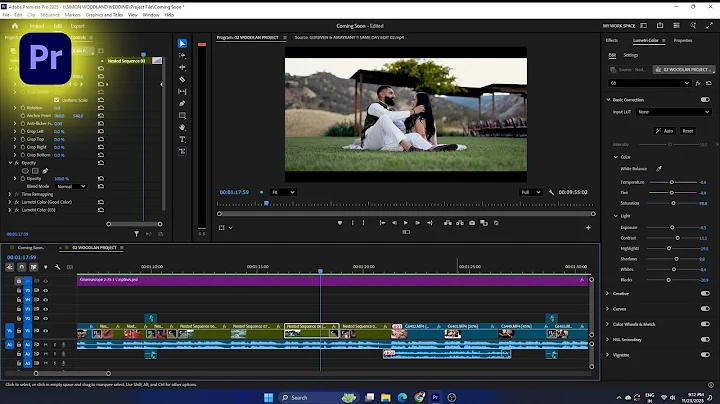This screenshot has height=404, width=720.
Task: Expand the Creative section
Action: pyautogui.click(x=608, y=293)
